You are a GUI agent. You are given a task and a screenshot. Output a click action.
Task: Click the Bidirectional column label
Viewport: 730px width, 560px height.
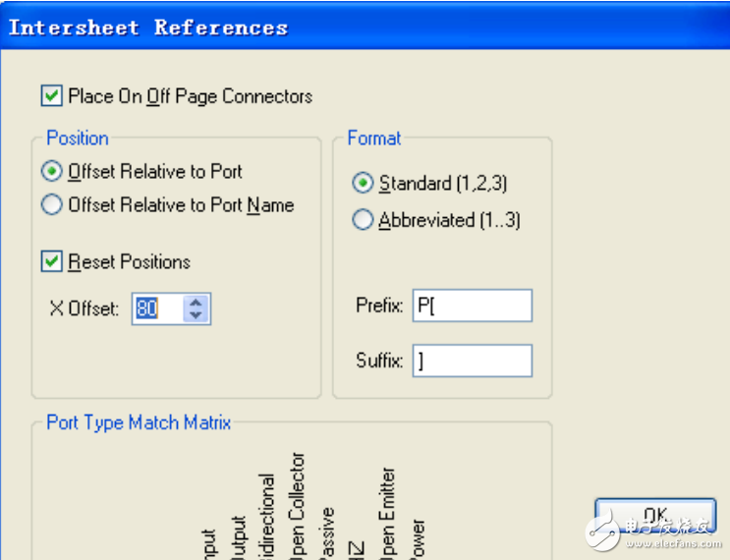pos(267,516)
